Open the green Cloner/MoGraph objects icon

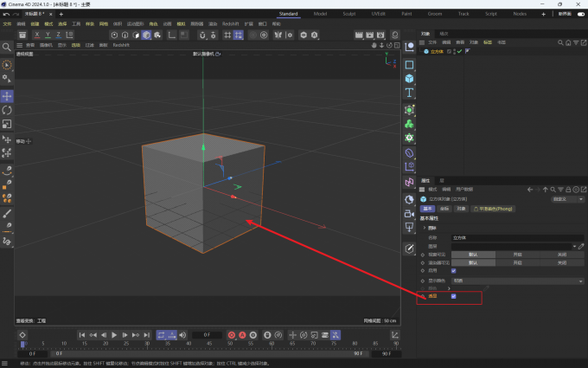[409, 124]
